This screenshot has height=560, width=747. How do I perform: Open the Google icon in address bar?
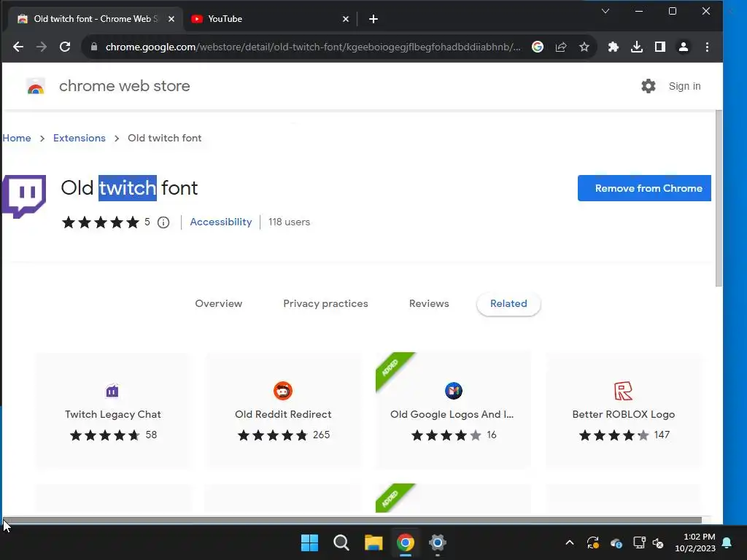point(538,47)
